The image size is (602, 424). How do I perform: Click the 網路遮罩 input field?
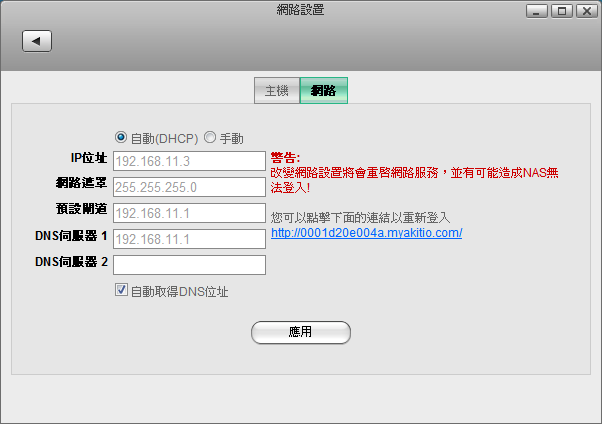coord(189,187)
